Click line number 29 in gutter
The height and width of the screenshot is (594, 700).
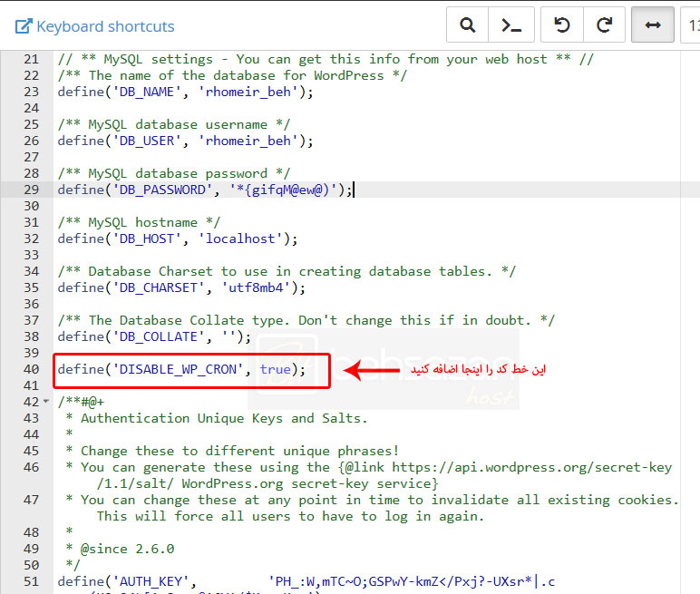pyautogui.click(x=31, y=190)
